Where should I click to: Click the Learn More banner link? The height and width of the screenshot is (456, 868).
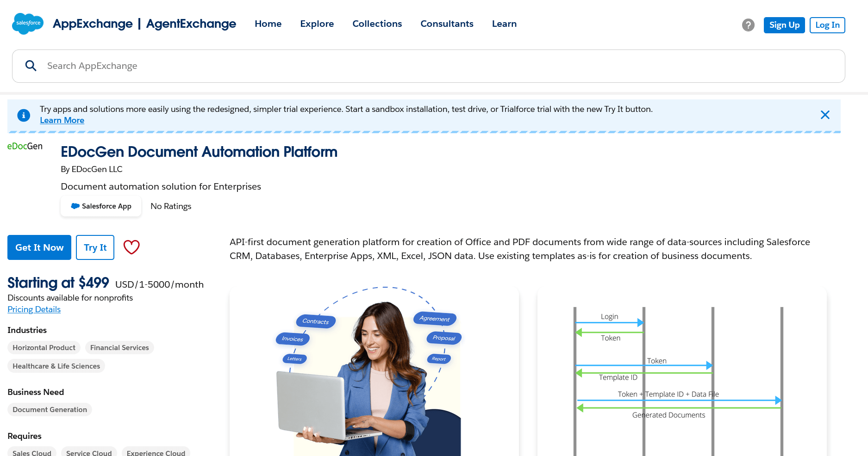point(62,120)
